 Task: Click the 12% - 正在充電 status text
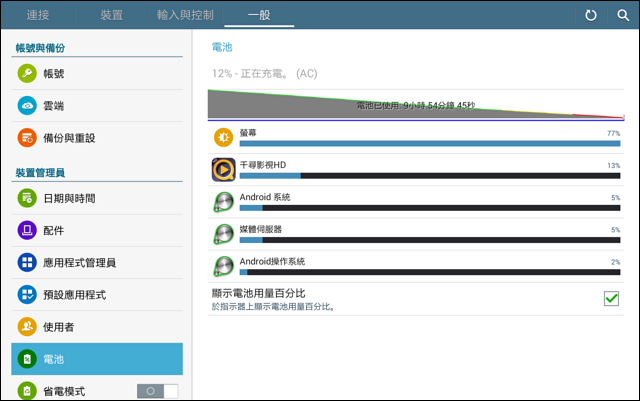[x=264, y=74]
